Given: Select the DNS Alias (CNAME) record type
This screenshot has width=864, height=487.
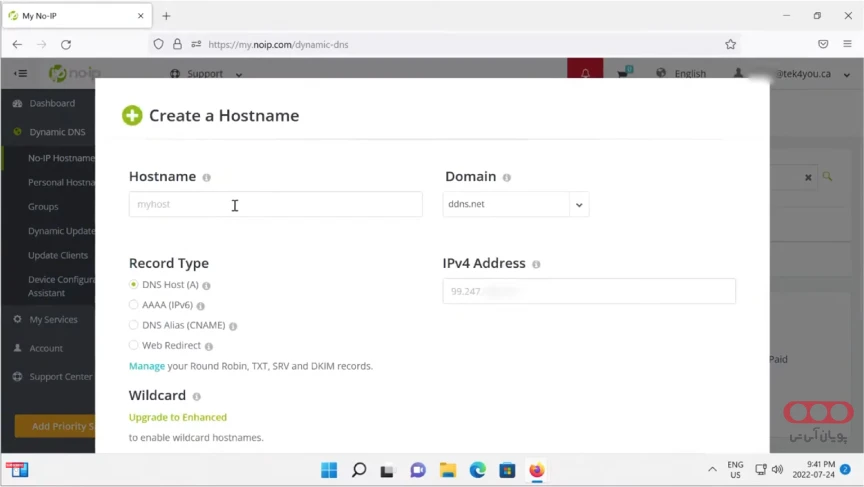Looking at the screenshot, I should pyautogui.click(x=133, y=325).
